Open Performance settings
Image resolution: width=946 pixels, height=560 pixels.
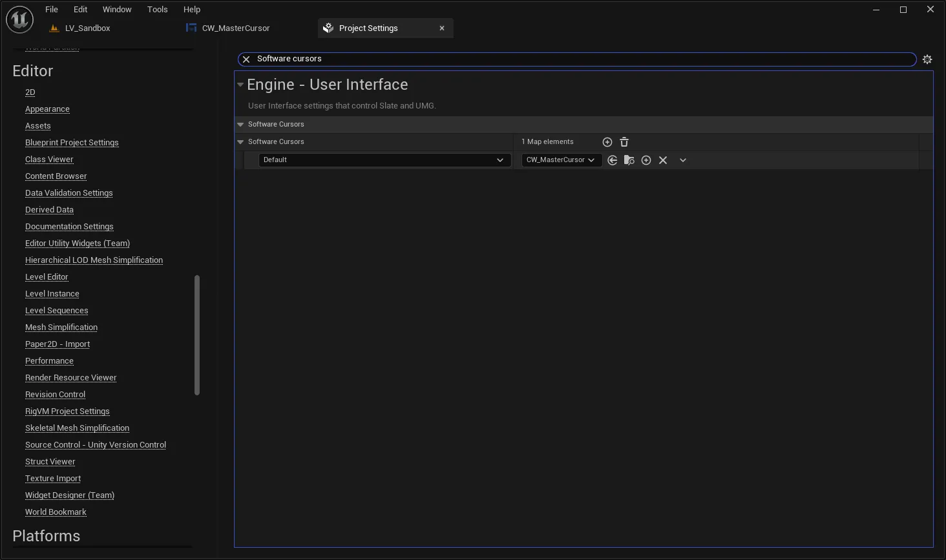click(x=49, y=361)
